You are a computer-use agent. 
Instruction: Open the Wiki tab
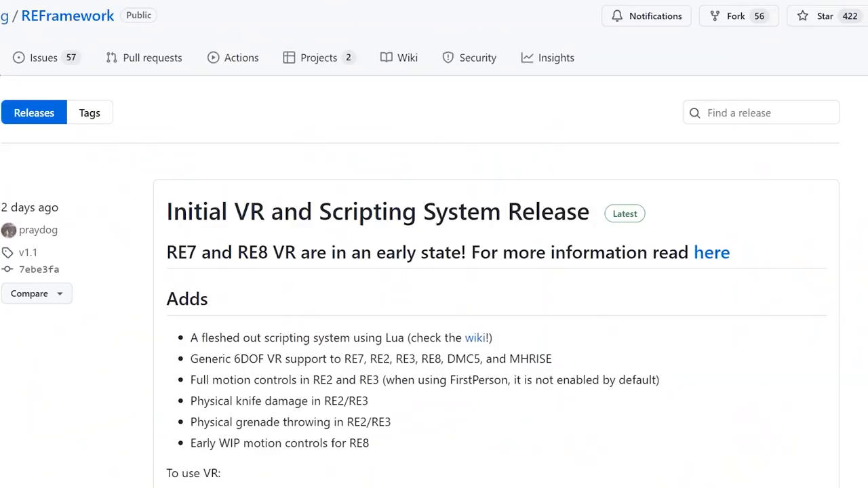(399, 58)
